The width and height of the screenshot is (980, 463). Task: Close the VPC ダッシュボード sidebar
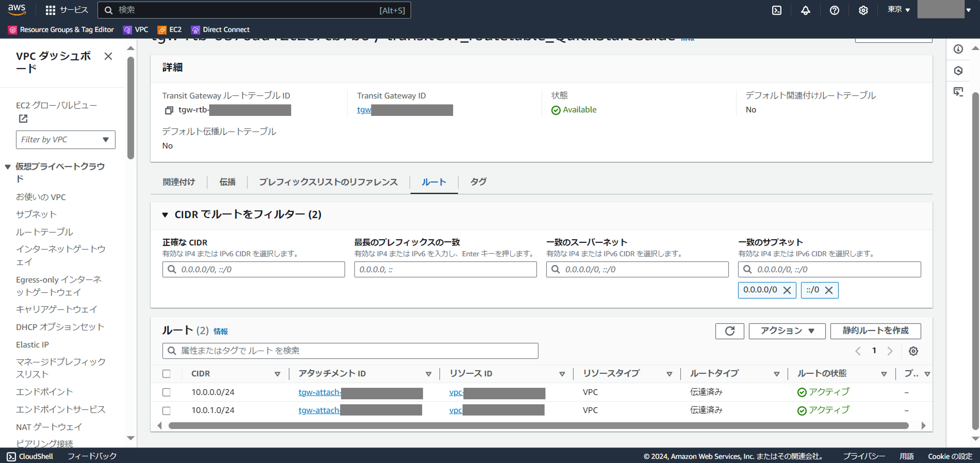(x=109, y=56)
